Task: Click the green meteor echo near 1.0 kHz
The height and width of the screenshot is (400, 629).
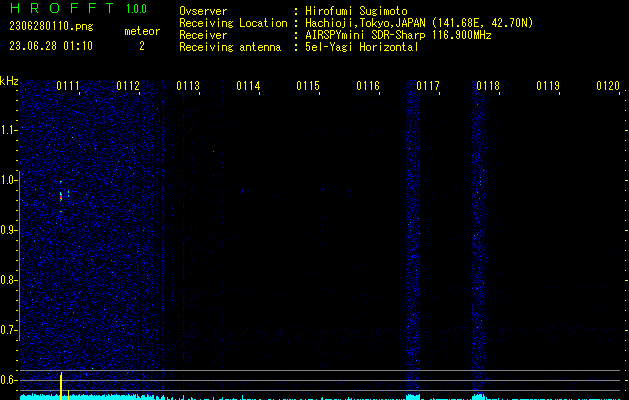Action: 61,196
